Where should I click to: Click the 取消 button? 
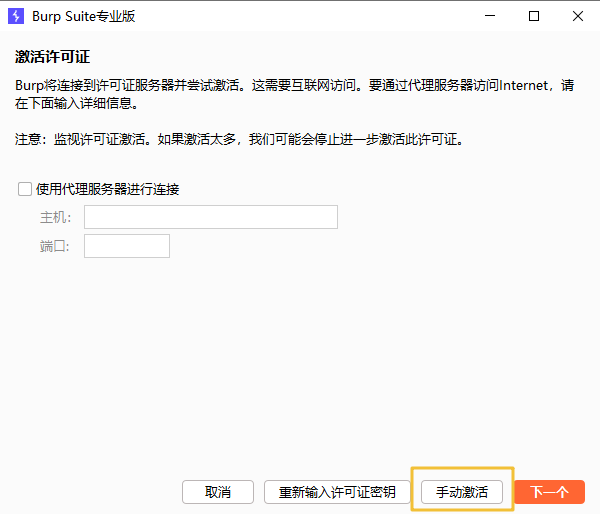[218, 492]
